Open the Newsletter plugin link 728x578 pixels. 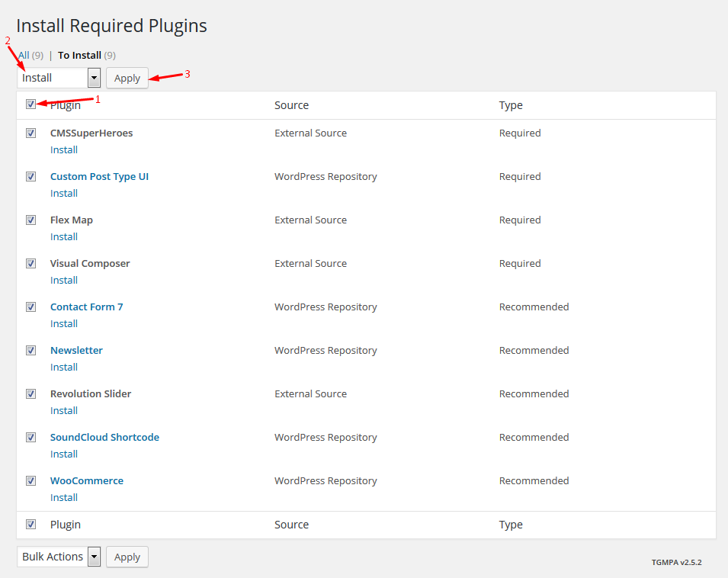click(x=76, y=351)
